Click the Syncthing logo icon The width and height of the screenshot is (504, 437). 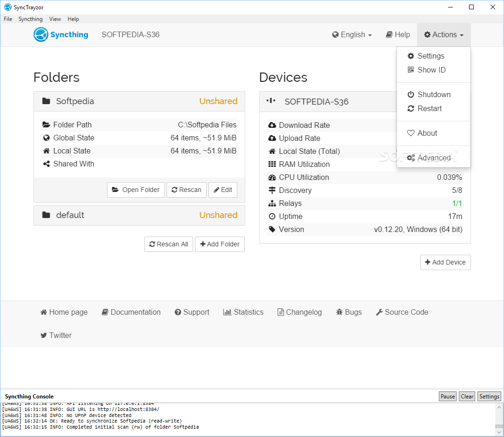pos(41,34)
